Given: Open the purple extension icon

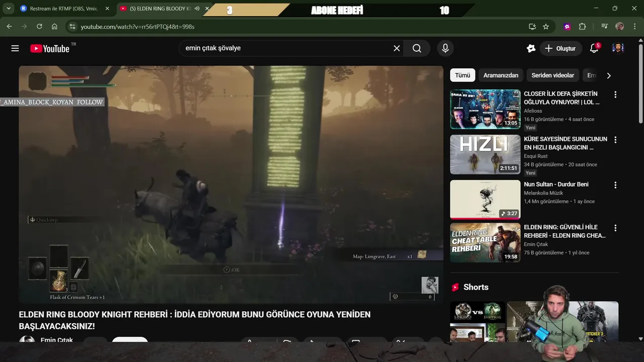Looking at the screenshot, I should [568, 26].
